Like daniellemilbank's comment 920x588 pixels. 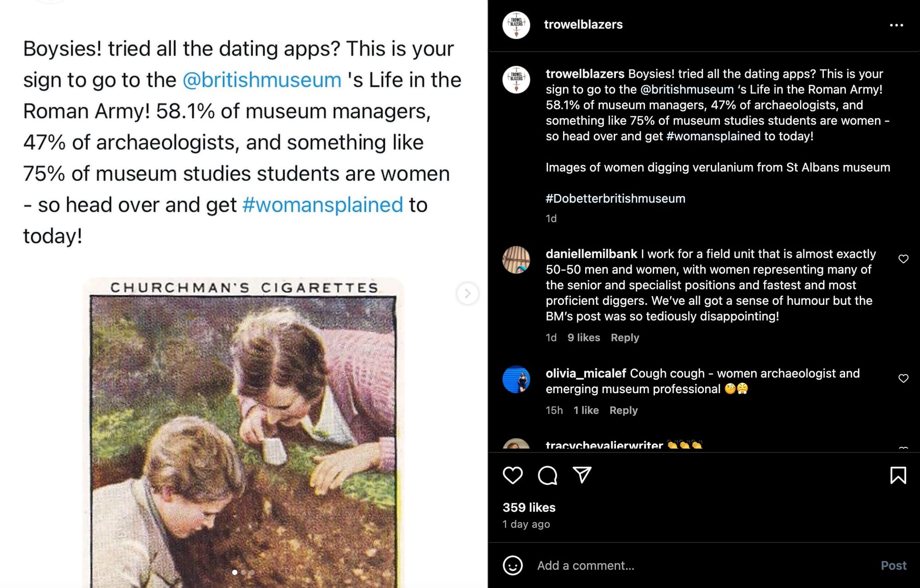903,259
